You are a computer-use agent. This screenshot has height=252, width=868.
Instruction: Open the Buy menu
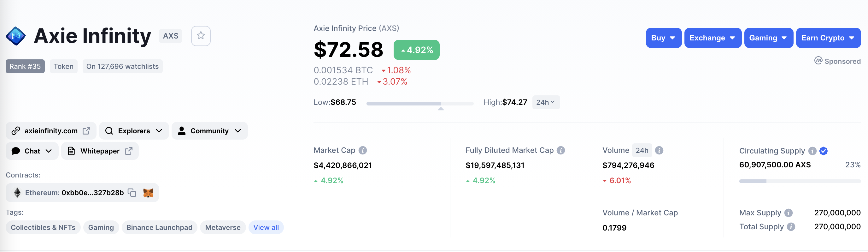pos(663,38)
